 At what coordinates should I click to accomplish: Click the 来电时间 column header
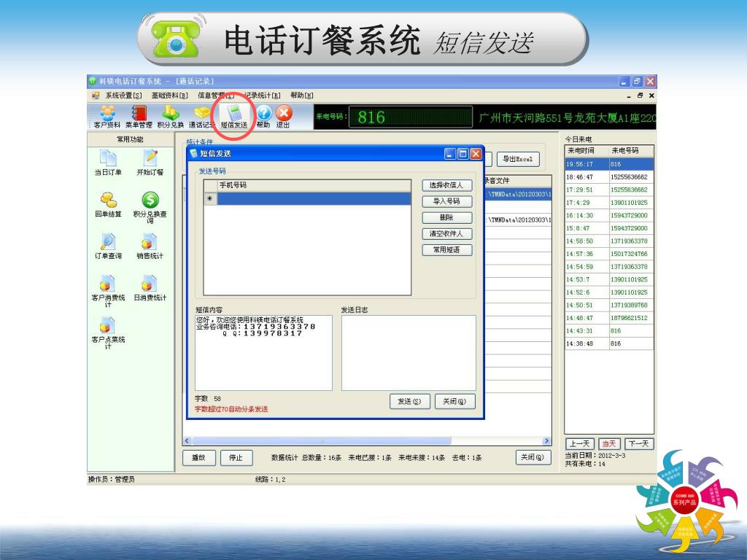(587, 151)
